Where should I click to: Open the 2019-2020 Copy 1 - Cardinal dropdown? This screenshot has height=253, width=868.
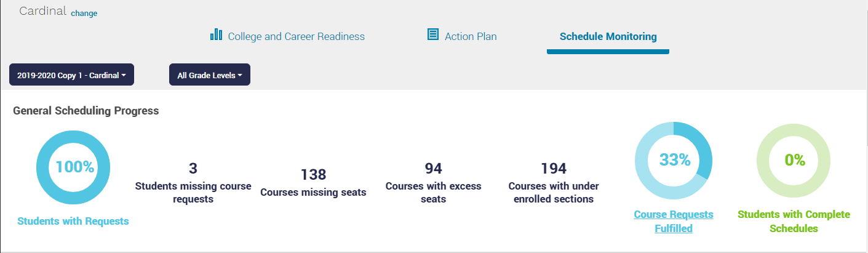click(71, 75)
